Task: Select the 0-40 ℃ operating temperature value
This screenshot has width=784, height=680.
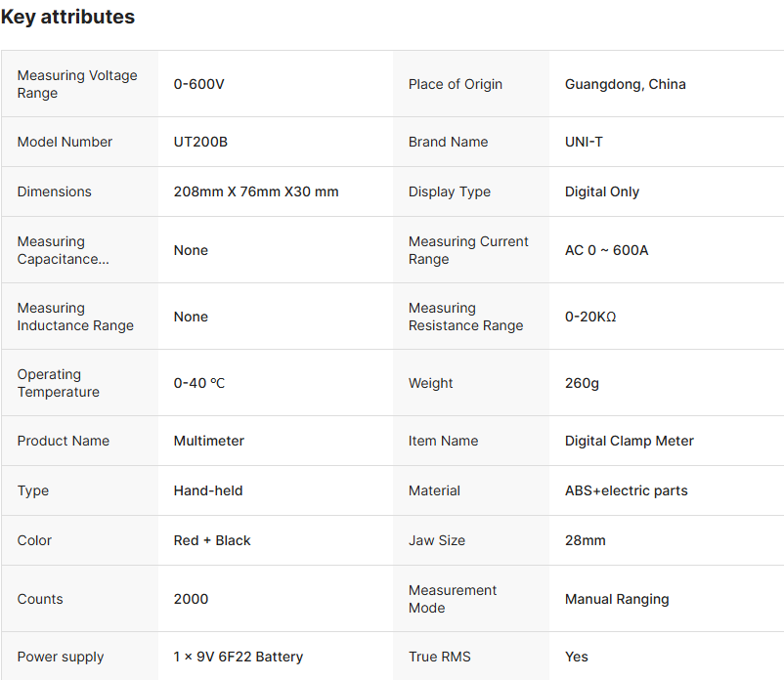Action: (x=199, y=383)
